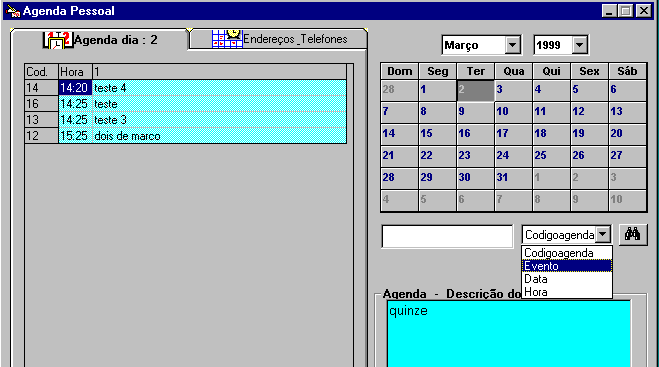
Task: Click the Dom weekday header
Action: (x=400, y=71)
